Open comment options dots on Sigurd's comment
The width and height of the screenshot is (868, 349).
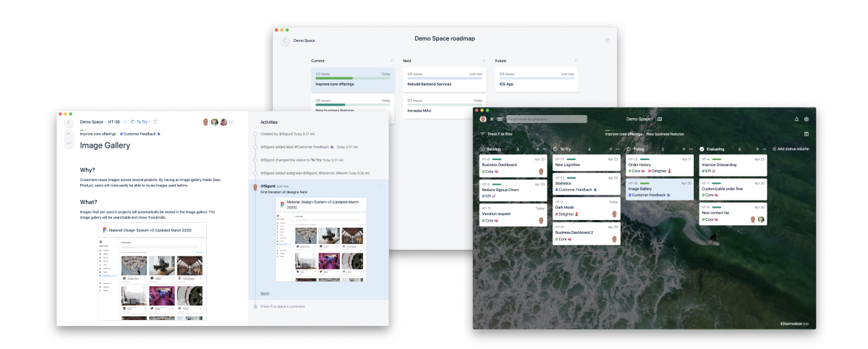pos(379,186)
